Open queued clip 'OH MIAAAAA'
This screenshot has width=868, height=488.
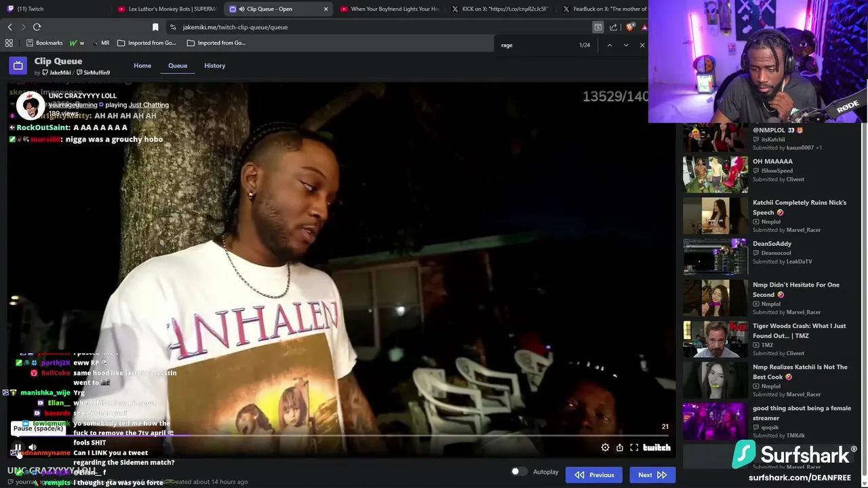[772, 161]
